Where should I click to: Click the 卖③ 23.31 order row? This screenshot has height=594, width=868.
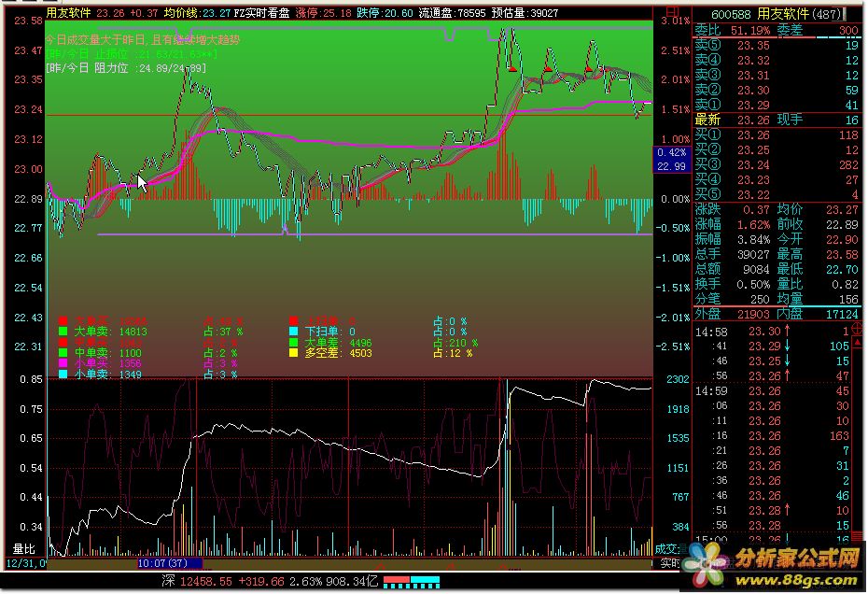point(777,75)
